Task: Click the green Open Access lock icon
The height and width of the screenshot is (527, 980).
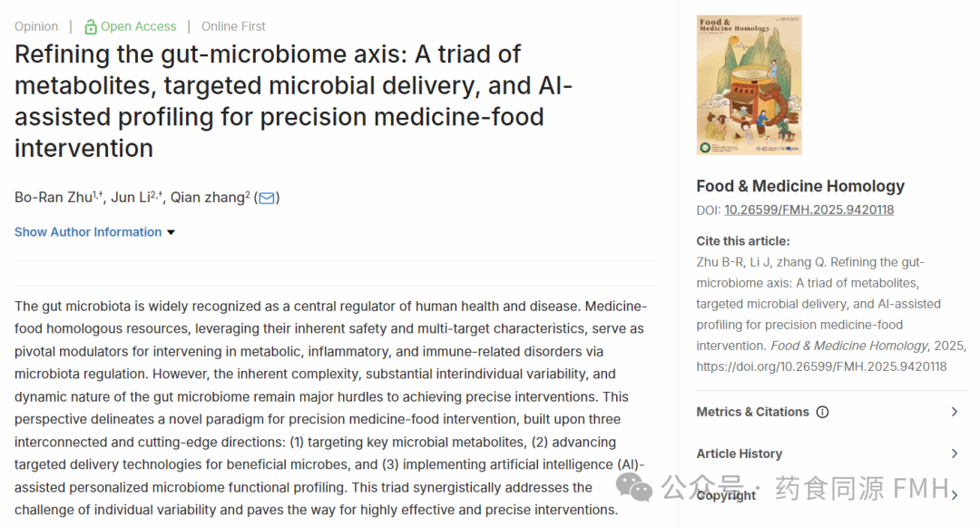Action: click(91, 27)
